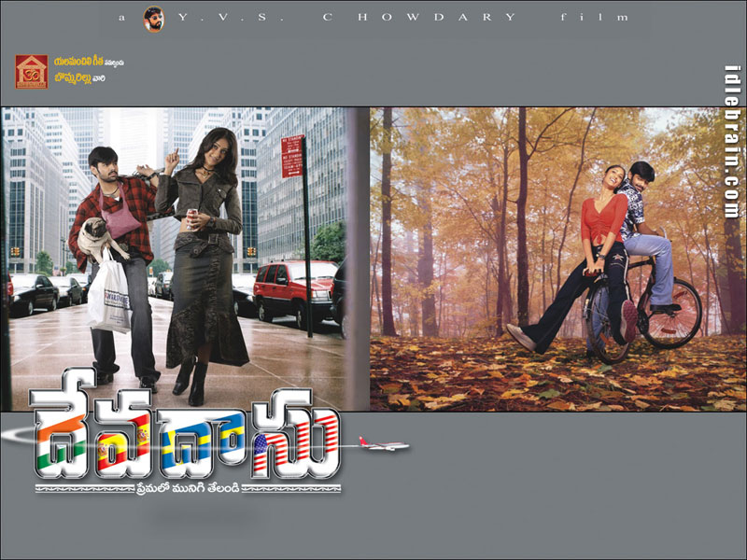747x560 pixels.
Task: Click the director's oval portrait icon
Action: click(x=154, y=19)
